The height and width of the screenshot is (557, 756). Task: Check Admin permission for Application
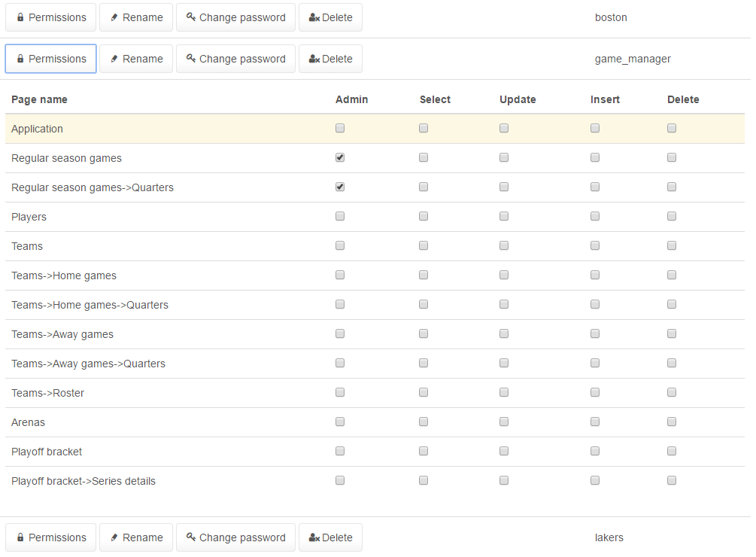coord(340,129)
